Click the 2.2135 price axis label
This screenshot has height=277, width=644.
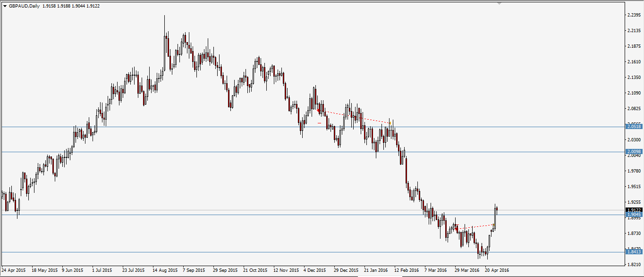pyautogui.click(x=635, y=31)
